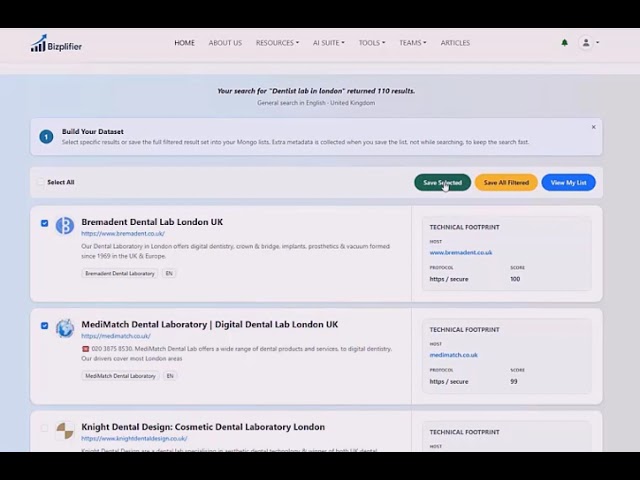640x480 pixels.
Task: Click the search results summary text
Action: pyautogui.click(x=316, y=91)
